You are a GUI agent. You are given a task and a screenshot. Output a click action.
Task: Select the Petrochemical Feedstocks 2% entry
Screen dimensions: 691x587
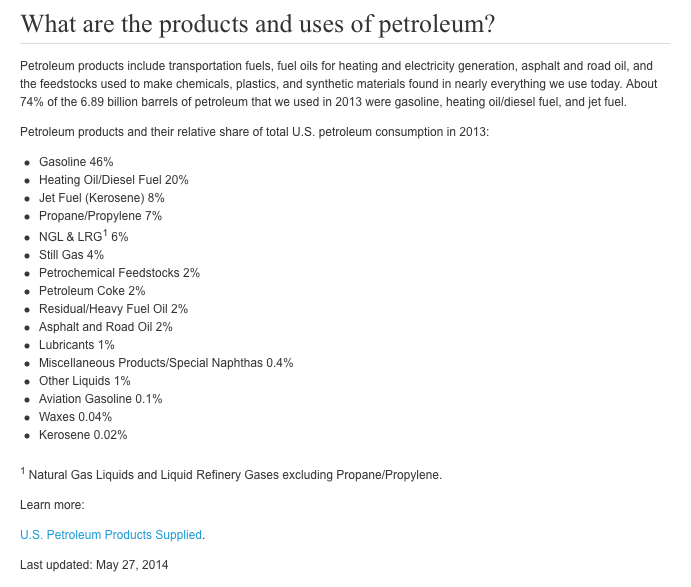pyautogui.click(x=119, y=273)
